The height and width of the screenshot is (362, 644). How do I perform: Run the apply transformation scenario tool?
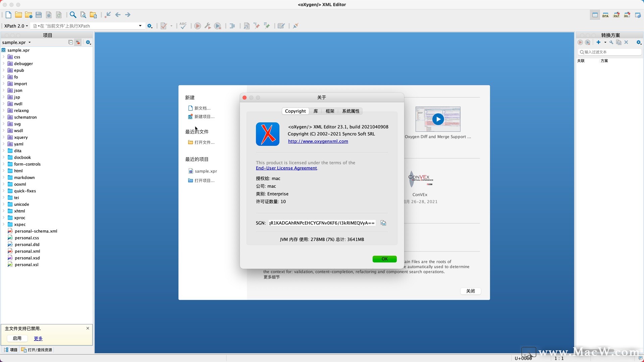[x=197, y=25]
